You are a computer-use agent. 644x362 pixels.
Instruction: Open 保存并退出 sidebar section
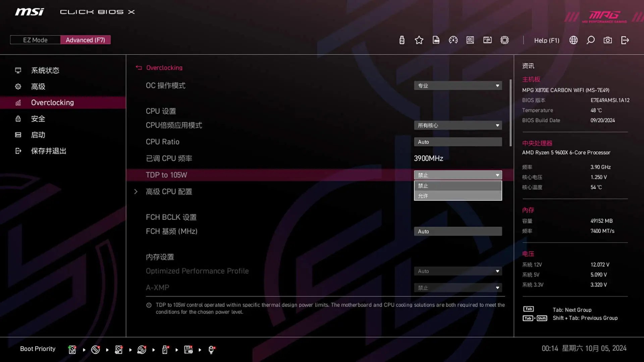(x=63, y=151)
